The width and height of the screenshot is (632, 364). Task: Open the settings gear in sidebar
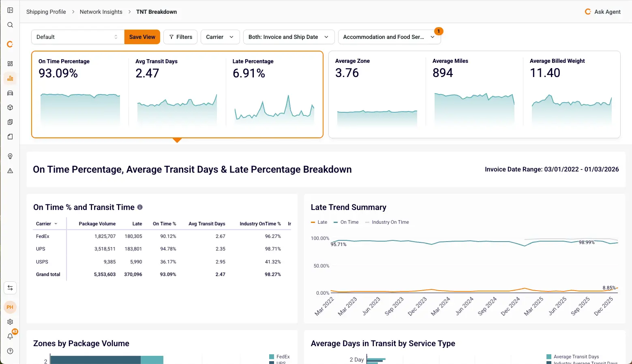tap(10, 322)
